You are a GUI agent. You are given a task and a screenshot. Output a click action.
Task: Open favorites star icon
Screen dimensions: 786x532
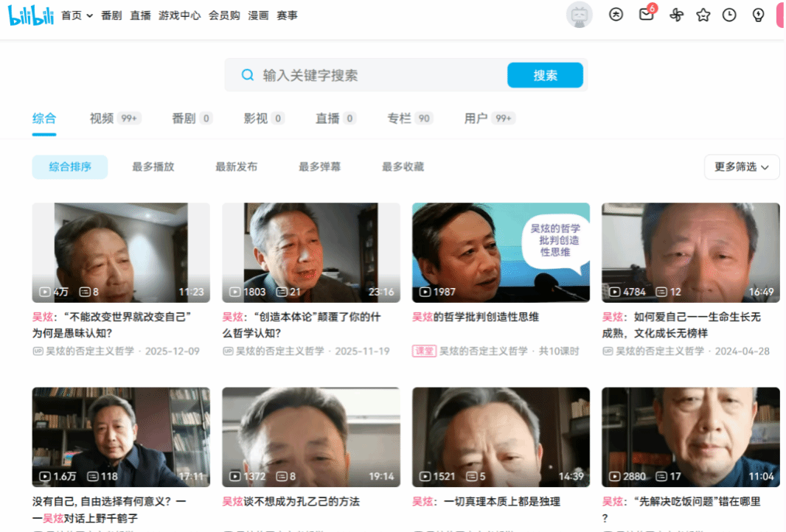pyautogui.click(x=703, y=15)
